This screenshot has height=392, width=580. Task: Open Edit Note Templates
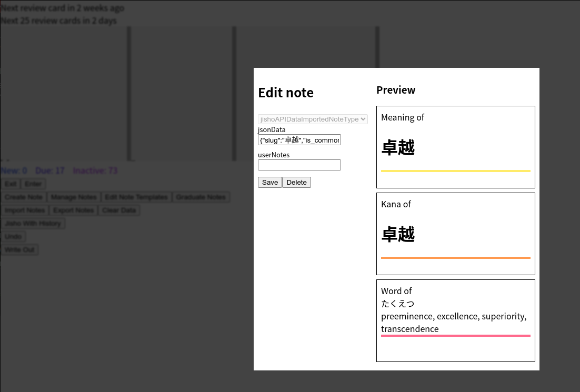[x=136, y=197]
